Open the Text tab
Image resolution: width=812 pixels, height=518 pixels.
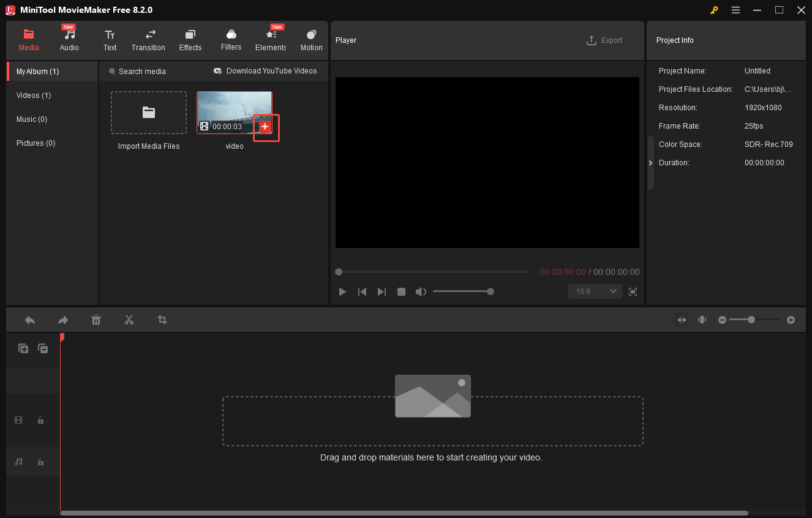pos(110,40)
